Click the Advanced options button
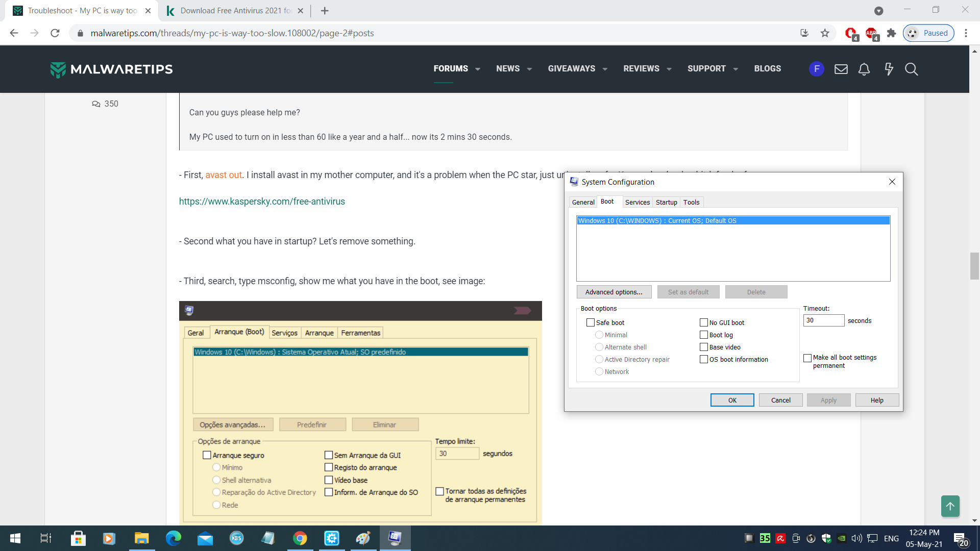Image resolution: width=980 pixels, height=551 pixels. click(x=614, y=292)
